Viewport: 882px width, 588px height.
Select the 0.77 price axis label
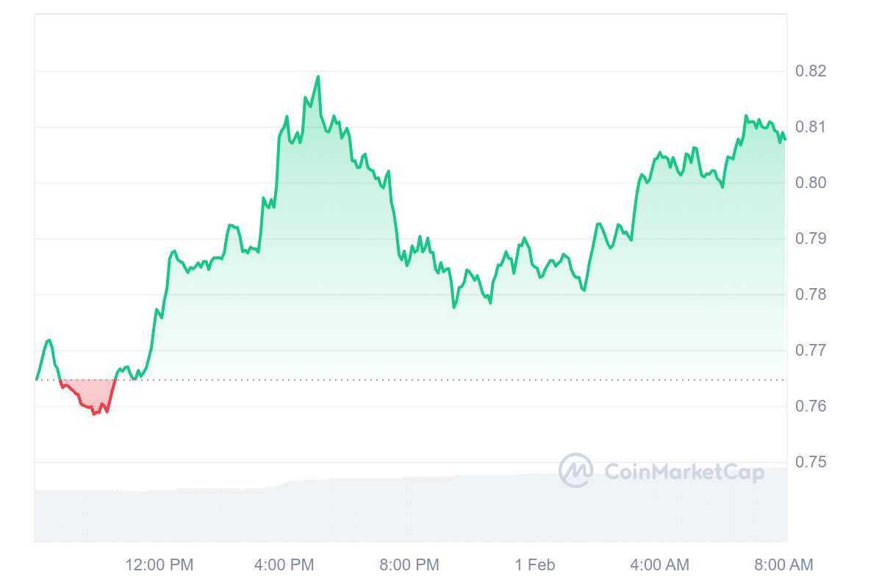click(811, 351)
